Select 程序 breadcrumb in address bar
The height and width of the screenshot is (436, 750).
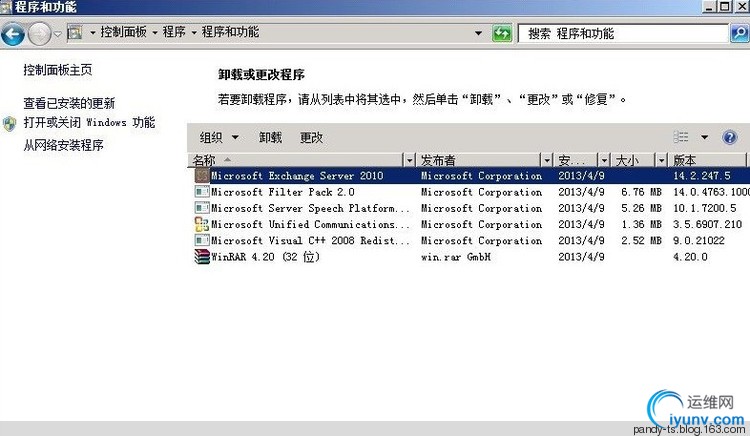[174, 32]
